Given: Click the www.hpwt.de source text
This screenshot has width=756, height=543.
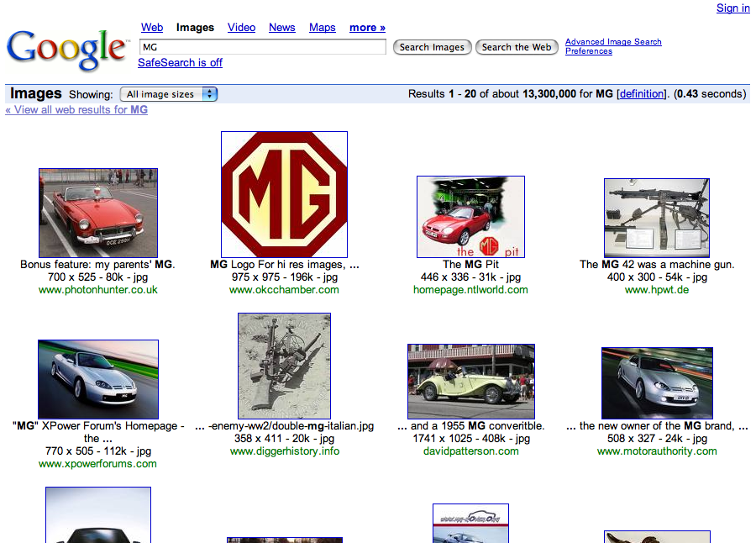Looking at the screenshot, I should pyautogui.click(x=657, y=290).
